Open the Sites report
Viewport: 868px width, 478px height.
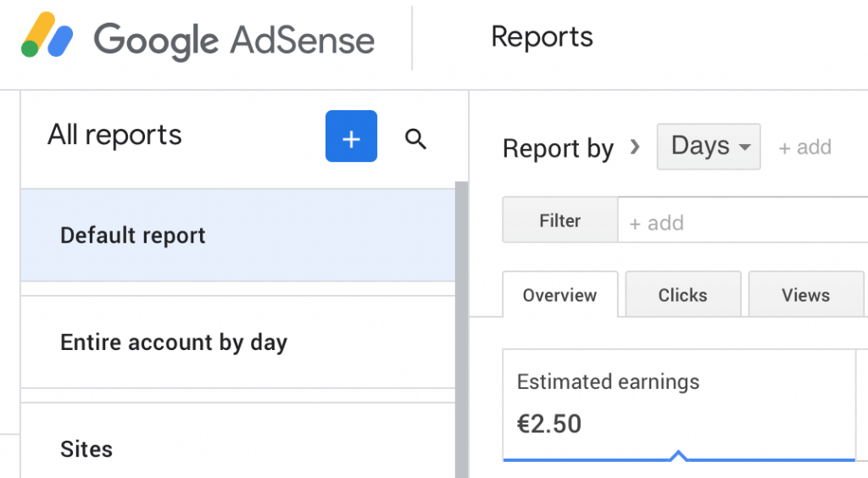coord(238,441)
